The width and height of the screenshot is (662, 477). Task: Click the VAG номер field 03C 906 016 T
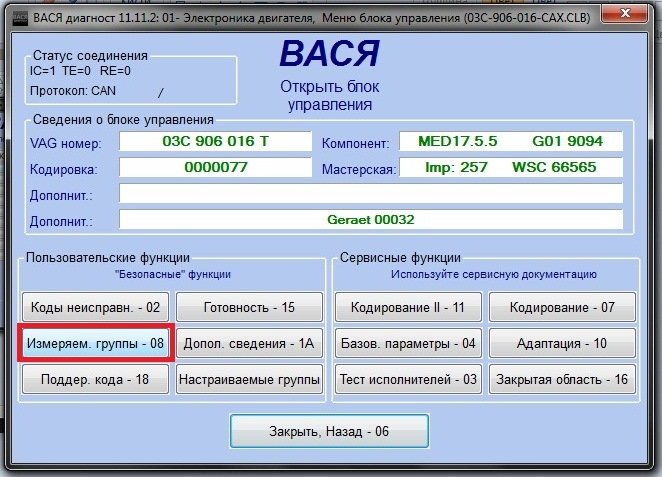214,141
